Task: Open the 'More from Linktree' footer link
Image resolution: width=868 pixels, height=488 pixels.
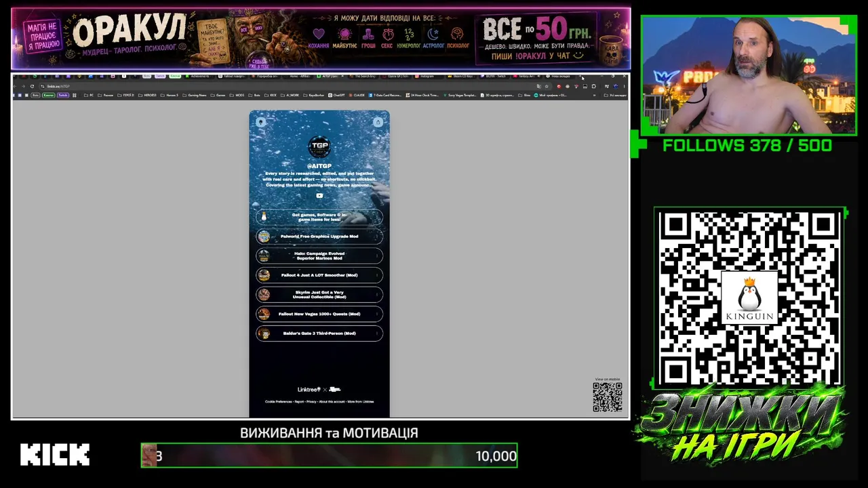Action: [361, 402]
